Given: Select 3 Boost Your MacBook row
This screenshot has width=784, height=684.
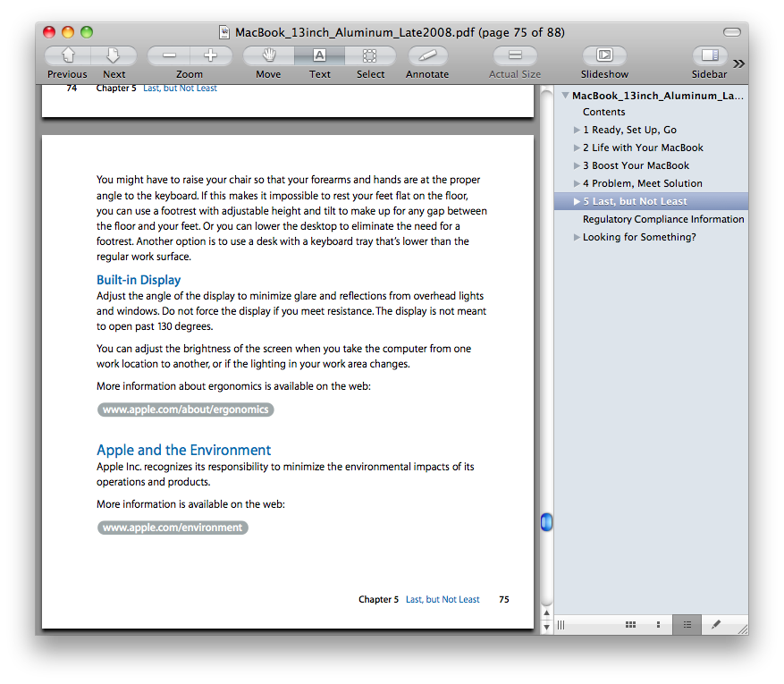Looking at the screenshot, I should click(651, 165).
